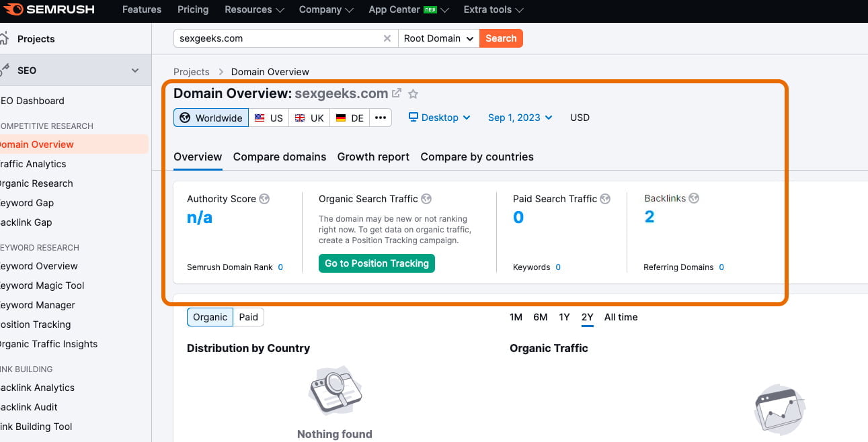Click Referring Domains value 0
This screenshot has width=868, height=442.
(x=721, y=267)
